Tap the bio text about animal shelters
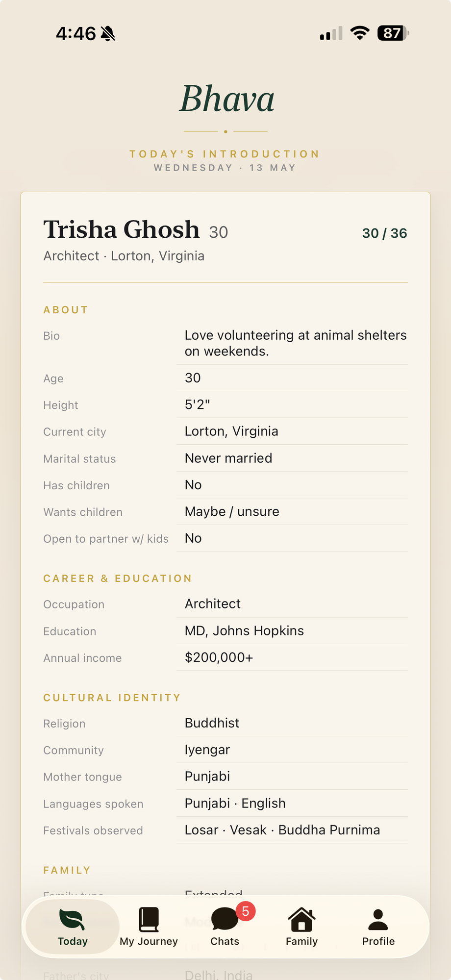451x980 pixels. pyautogui.click(x=296, y=343)
